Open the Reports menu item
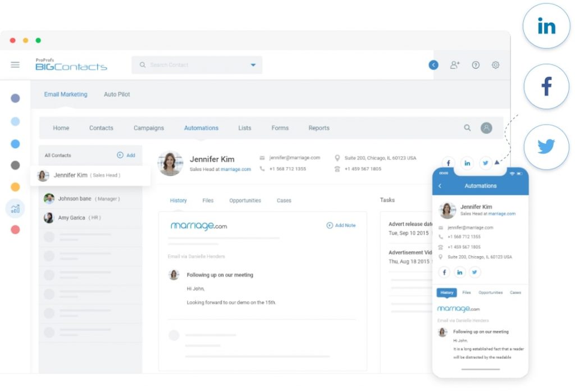 [319, 128]
